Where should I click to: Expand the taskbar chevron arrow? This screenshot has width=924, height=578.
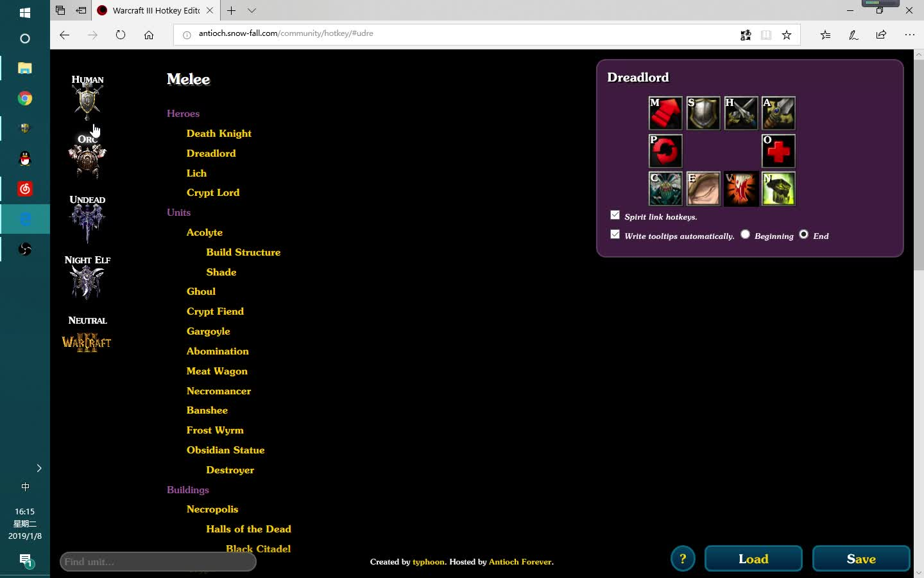(x=38, y=468)
